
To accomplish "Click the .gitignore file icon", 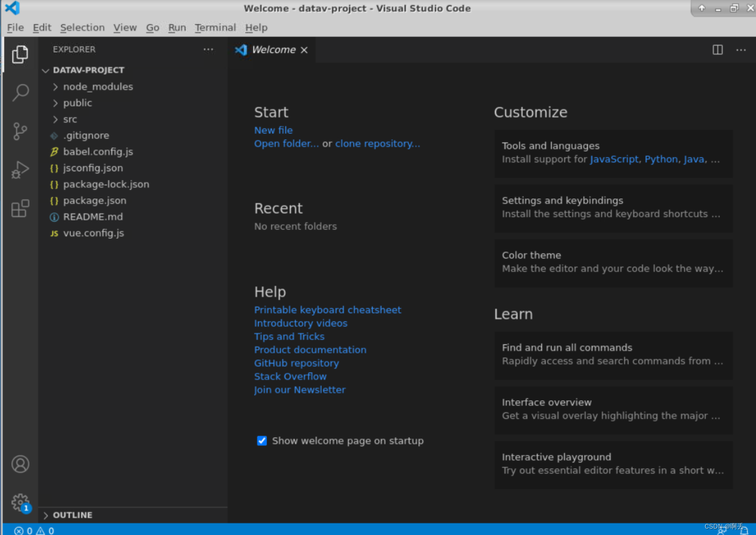I will point(54,136).
